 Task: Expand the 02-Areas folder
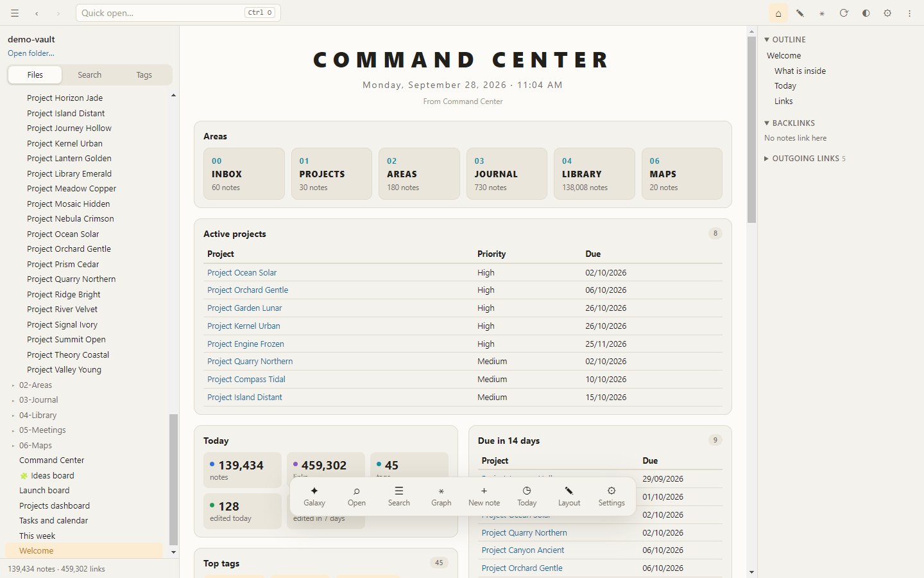(x=36, y=385)
